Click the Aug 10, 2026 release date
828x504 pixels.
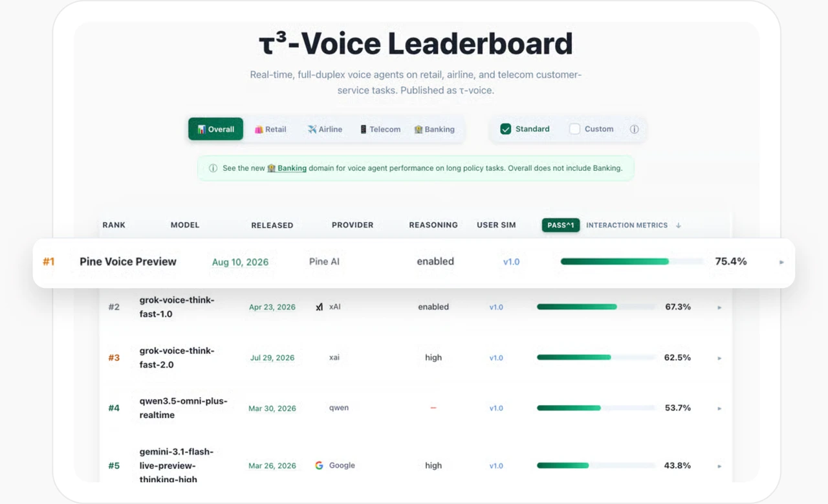[x=240, y=262]
